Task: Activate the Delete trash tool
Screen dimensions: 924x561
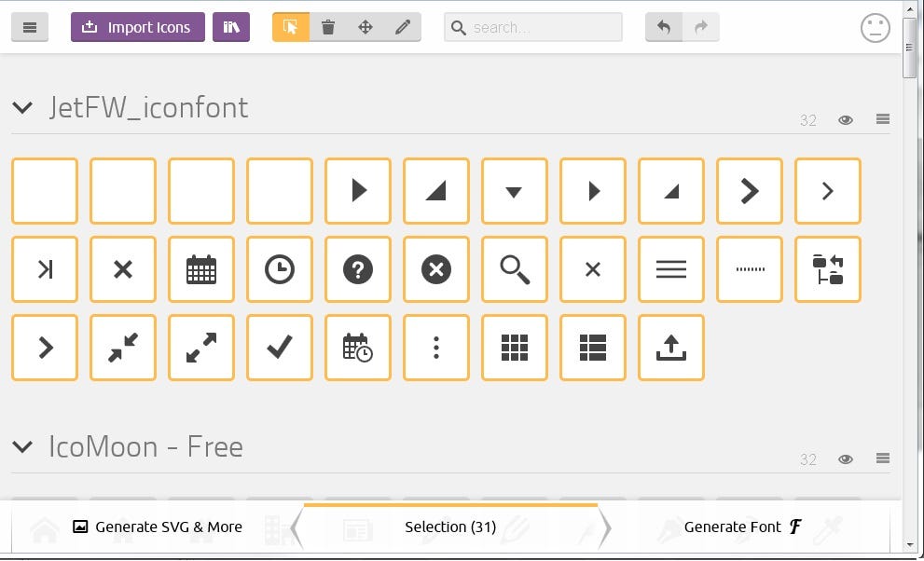Action: (x=328, y=27)
